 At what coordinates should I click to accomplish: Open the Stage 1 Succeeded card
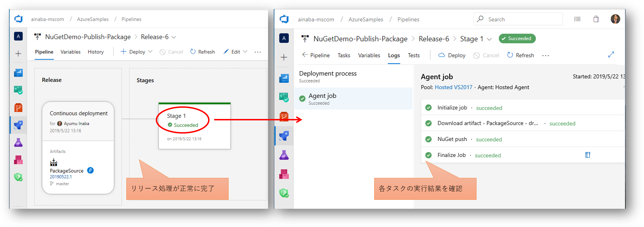pos(194,126)
